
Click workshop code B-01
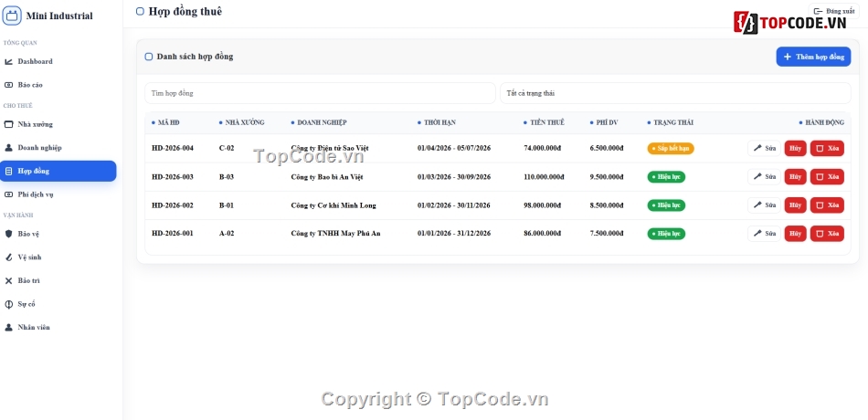[x=227, y=205]
